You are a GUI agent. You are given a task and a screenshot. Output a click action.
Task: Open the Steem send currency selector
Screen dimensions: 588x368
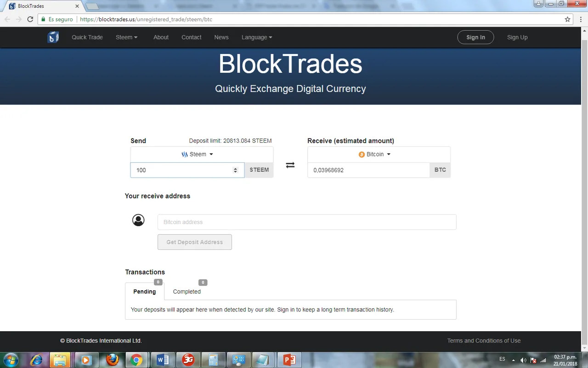tap(202, 155)
